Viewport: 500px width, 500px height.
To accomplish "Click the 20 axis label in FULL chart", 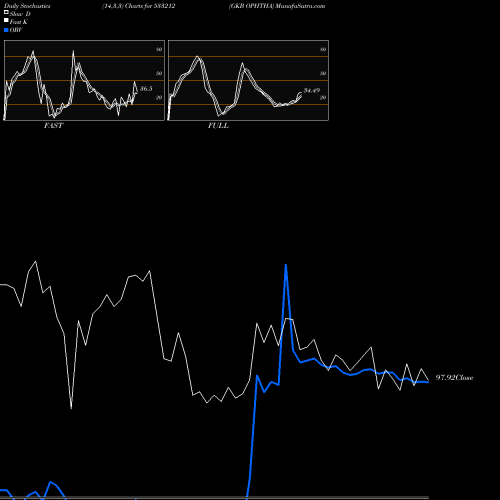I will click(323, 97).
